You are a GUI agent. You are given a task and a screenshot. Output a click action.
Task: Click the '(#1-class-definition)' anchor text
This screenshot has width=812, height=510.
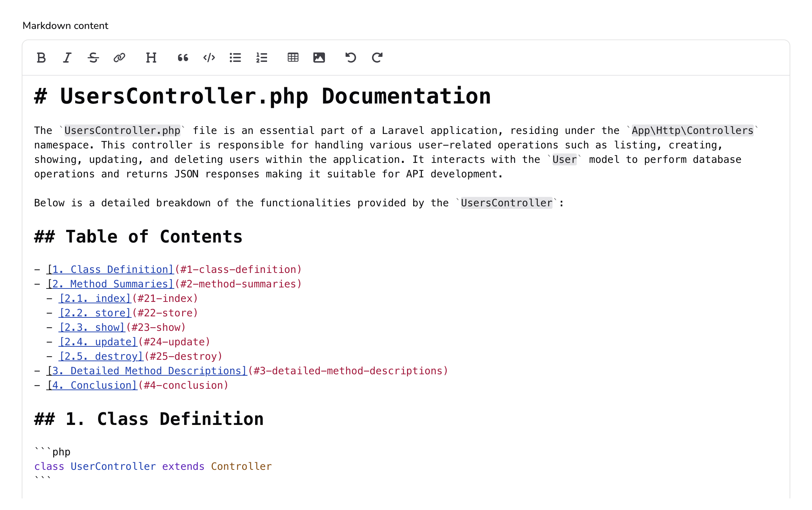pos(238,270)
